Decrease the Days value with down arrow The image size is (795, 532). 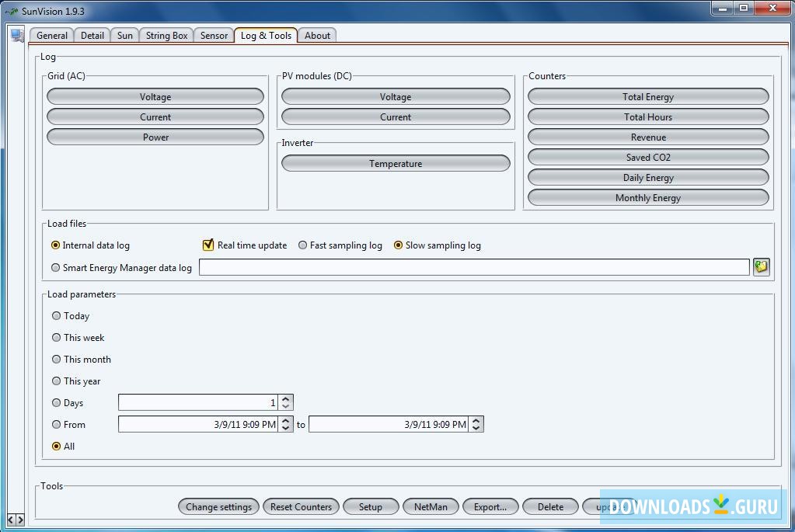[x=286, y=406]
